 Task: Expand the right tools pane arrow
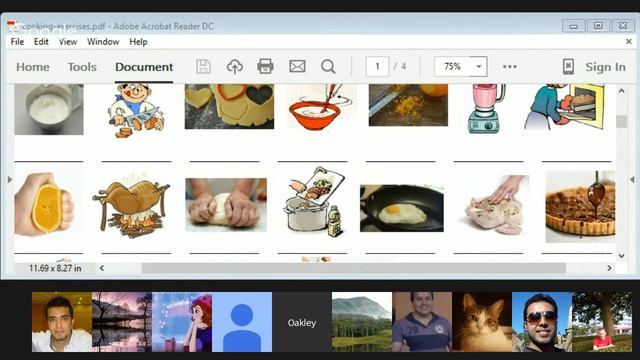pyautogui.click(x=632, y=179)
